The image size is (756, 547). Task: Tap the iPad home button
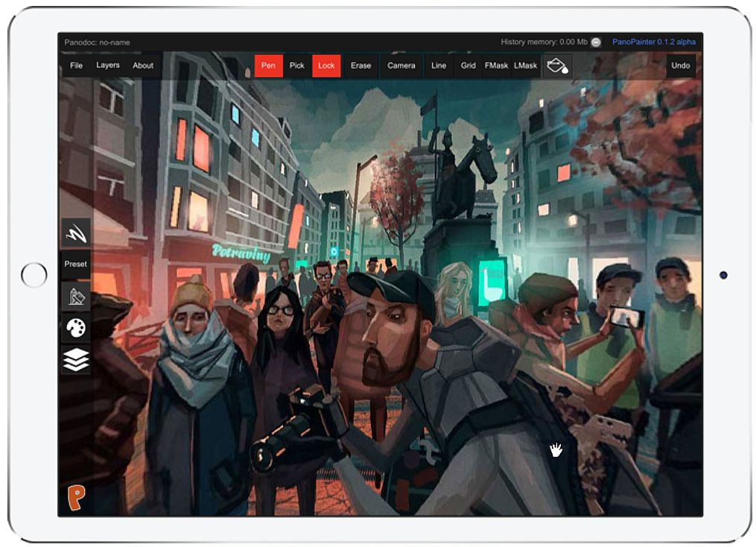click(x=34, y=275)
